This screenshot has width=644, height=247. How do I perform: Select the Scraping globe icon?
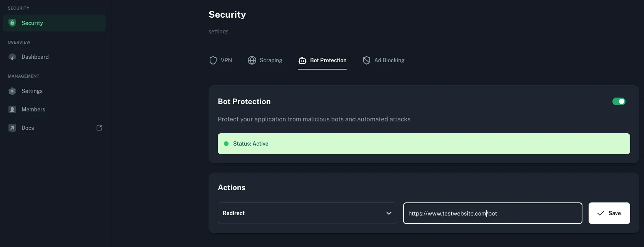(x=252, y=60)
